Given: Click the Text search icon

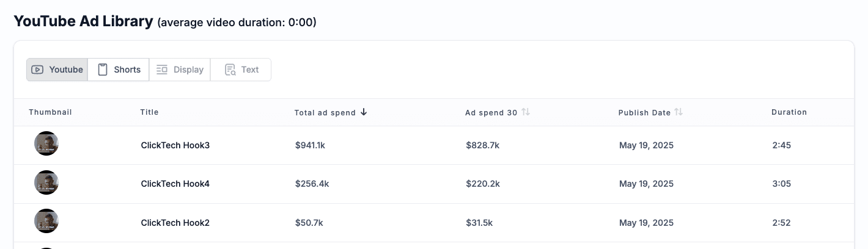Looking at the screenshot, I should pos(230,70).
